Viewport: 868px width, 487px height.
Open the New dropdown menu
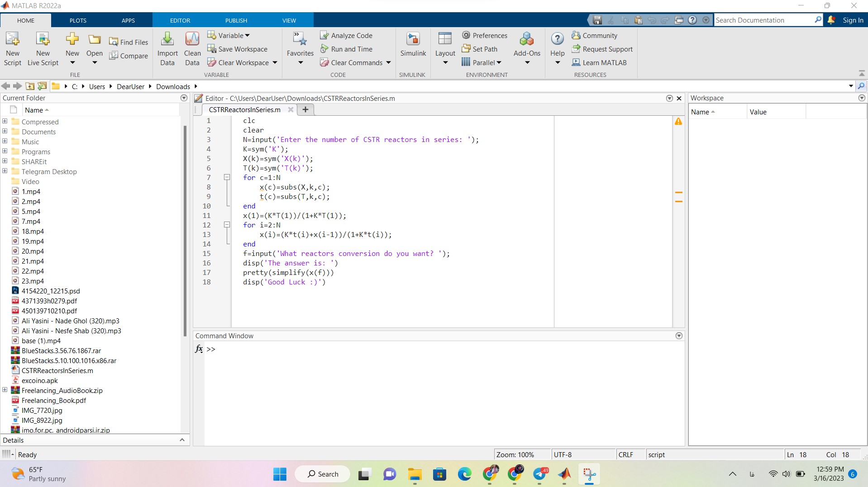pos(72,62)
